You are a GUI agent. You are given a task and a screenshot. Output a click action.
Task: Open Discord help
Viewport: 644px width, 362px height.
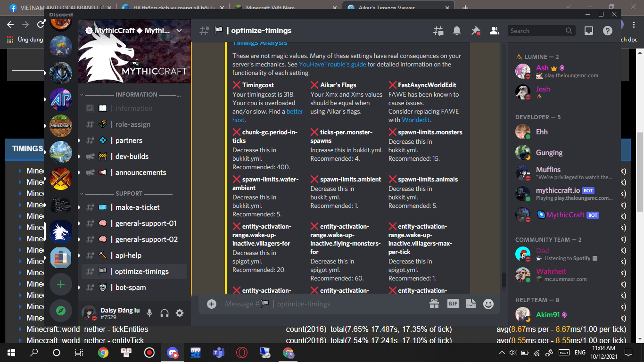click(608, 31)
